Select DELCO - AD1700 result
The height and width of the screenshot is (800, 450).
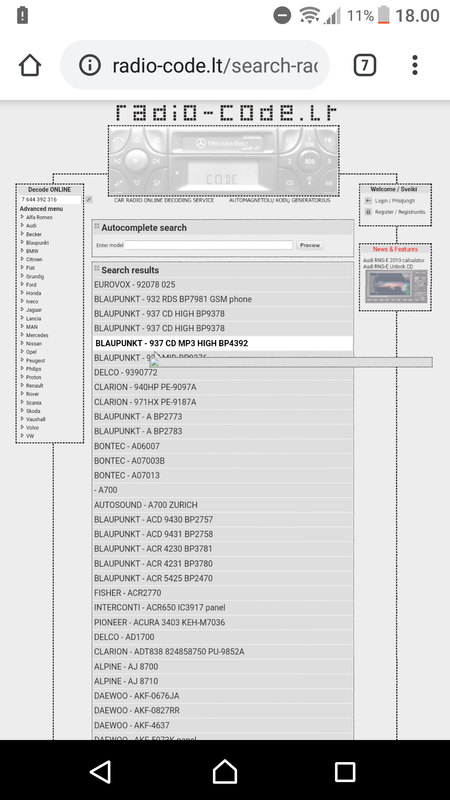coord(222,637)
